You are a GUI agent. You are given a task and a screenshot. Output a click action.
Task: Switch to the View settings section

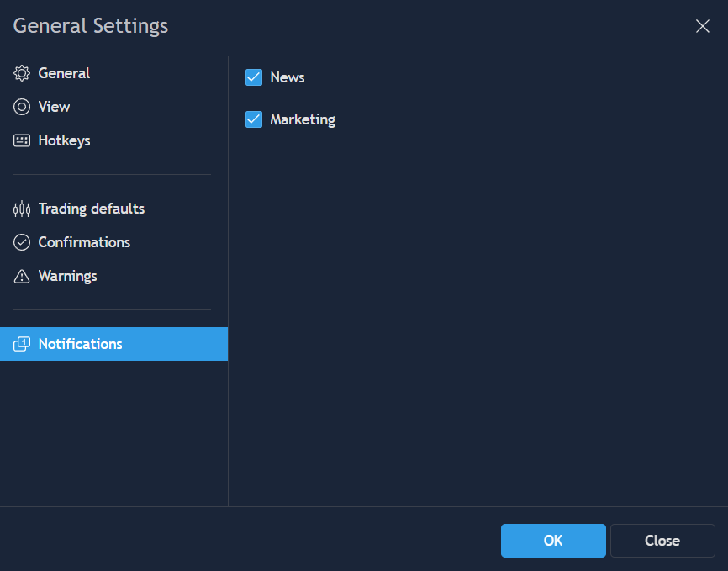(54, 107)
